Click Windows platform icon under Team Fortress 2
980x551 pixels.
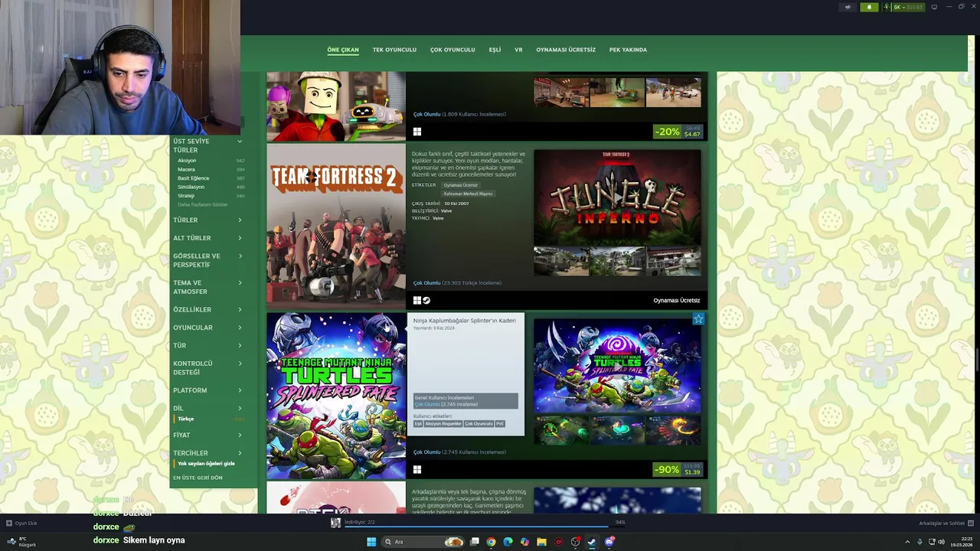[x=417, y=301]
